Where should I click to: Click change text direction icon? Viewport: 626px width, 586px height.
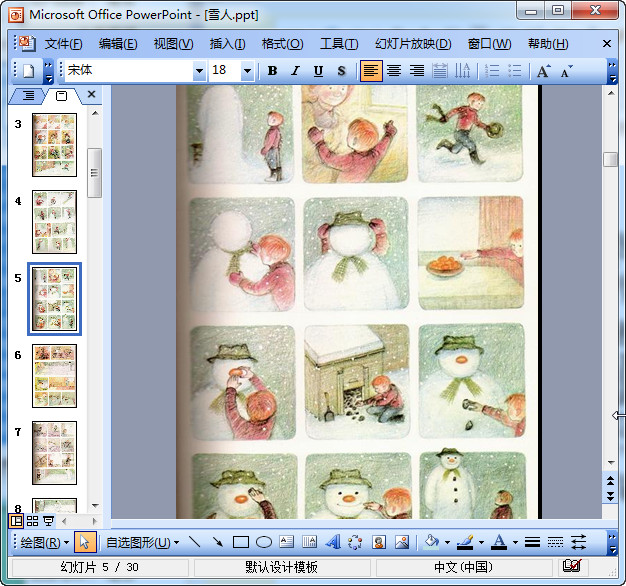coord(462,71)
